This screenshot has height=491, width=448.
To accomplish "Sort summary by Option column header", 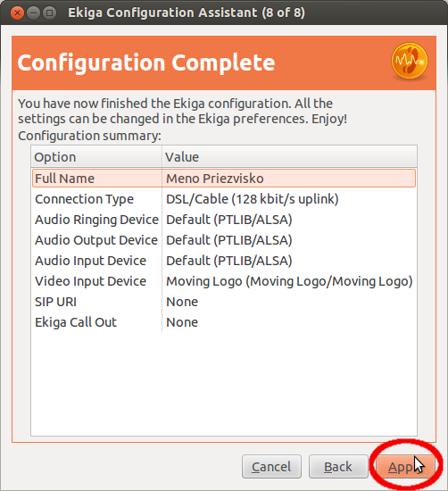I will pyautogui.click(x=96, y=156).
